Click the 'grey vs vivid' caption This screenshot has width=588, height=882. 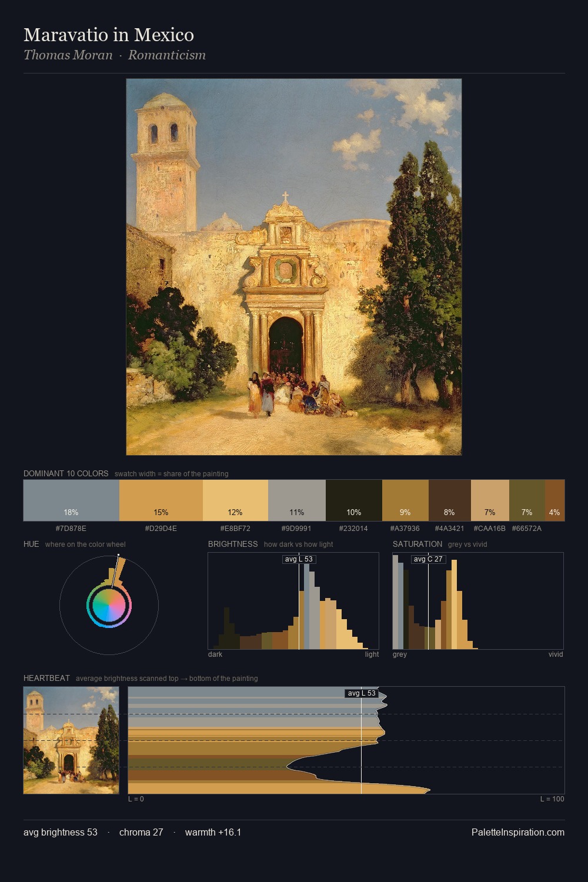point(467,544)
